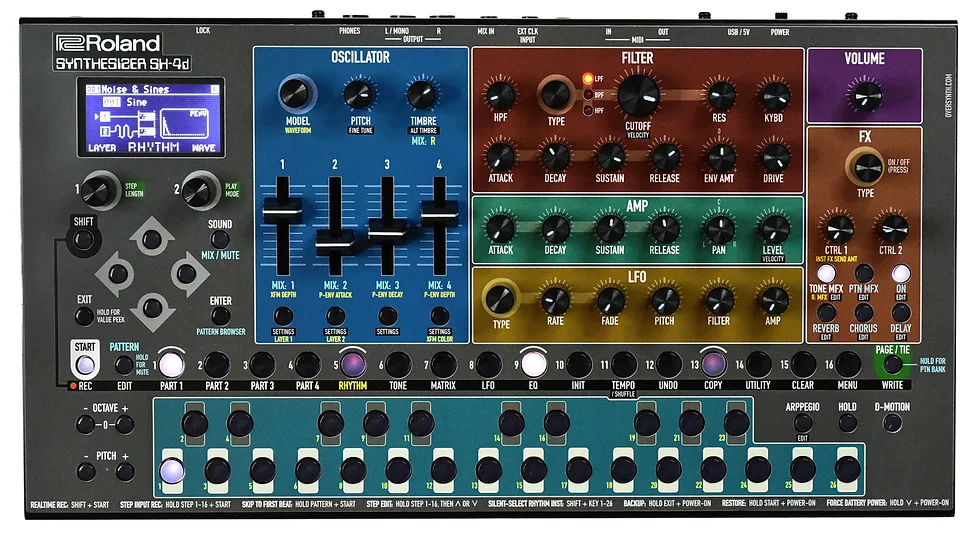Click encoder knob 2 PLAY MODE

pos(199,191)
